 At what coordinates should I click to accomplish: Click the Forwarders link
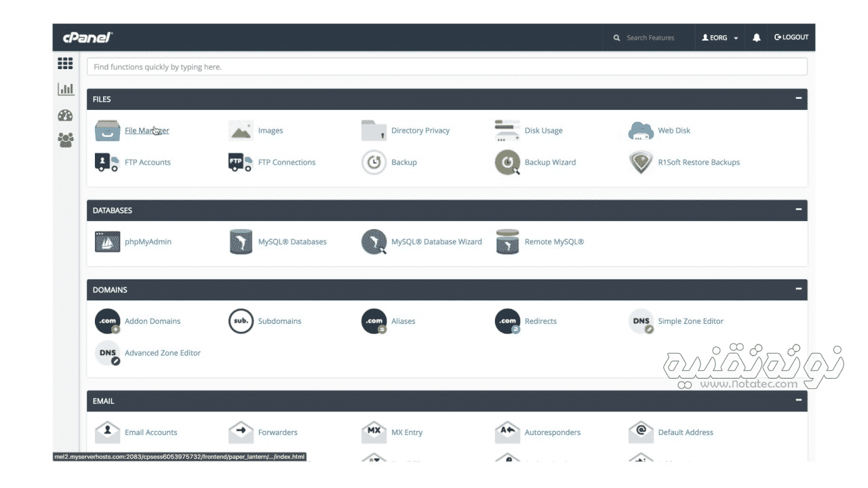click(x=277, y=432)
